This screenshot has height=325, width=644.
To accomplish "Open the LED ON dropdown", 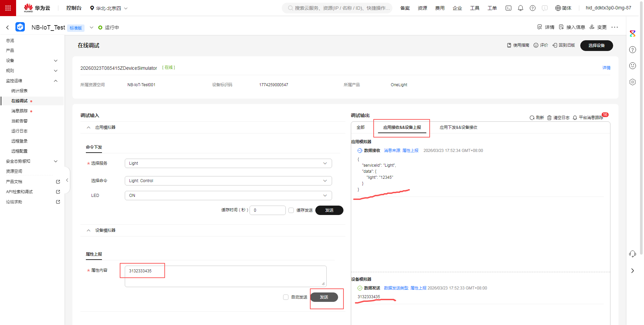I will tap(228, 196).
